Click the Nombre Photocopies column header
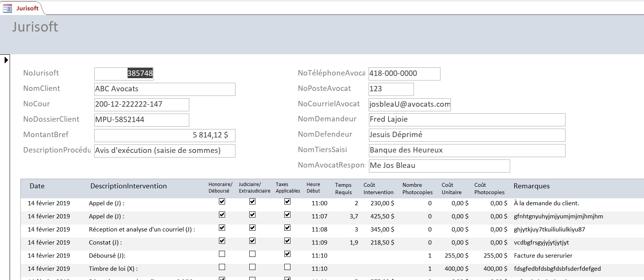Viewport: 644px width, 280px height. [x=417, y=188]
